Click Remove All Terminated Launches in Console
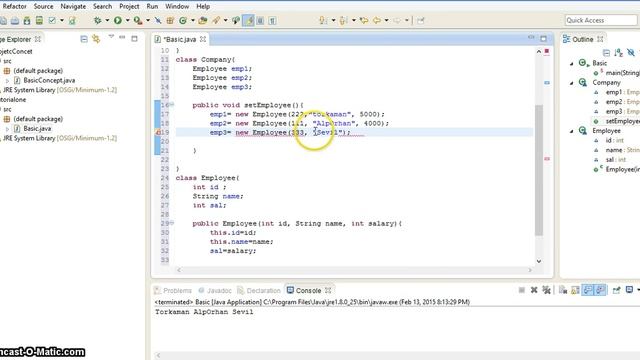The image size is (640, 360). click(x=547, y=290)
